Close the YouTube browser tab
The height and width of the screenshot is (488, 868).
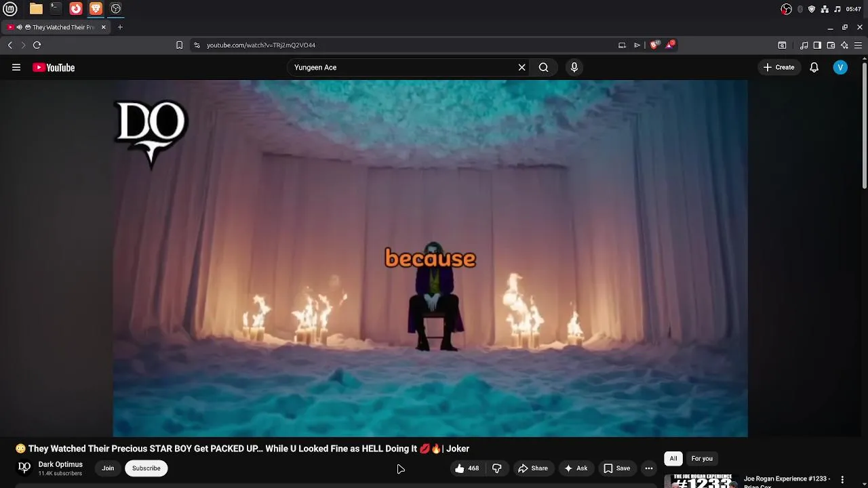pos(104,27)
